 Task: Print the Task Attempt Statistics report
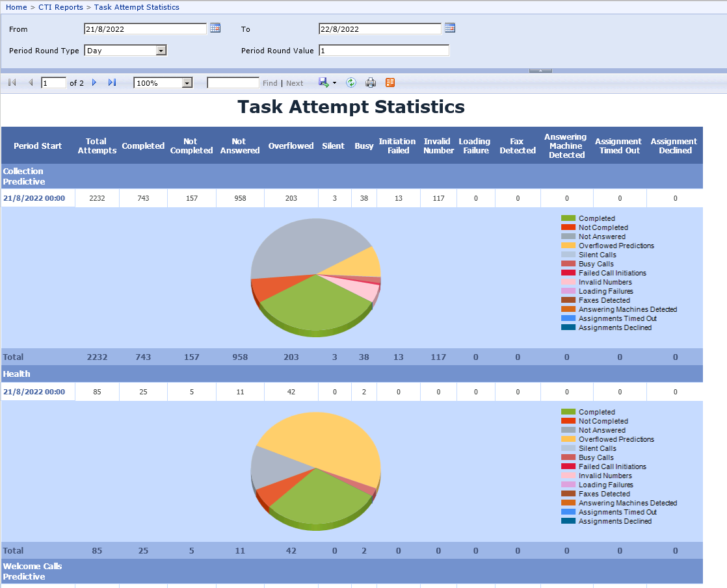point(371,83)
